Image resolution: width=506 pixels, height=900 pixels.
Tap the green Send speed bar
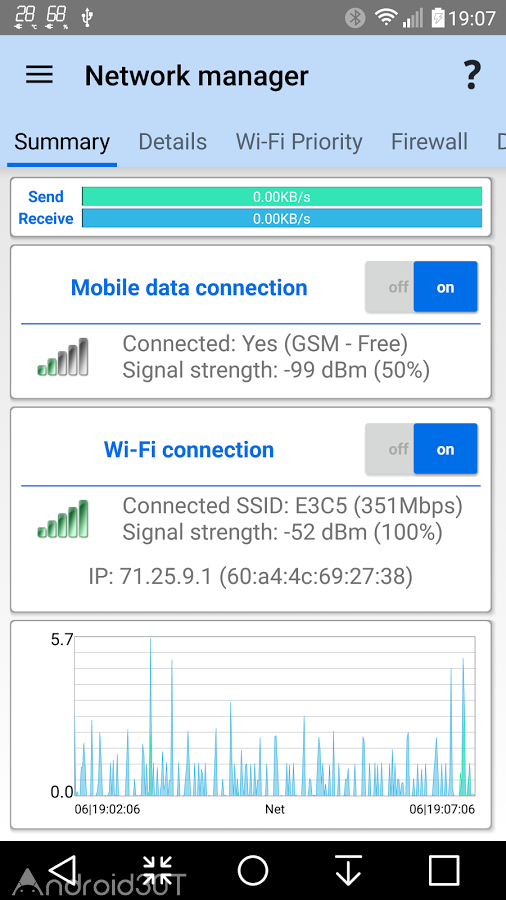tap(282, 197)
